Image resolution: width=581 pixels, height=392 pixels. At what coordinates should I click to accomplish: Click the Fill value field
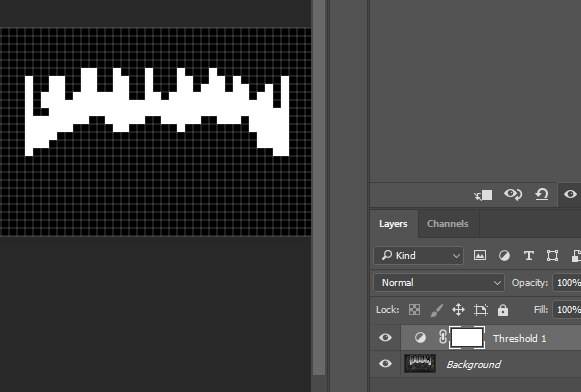567,309
